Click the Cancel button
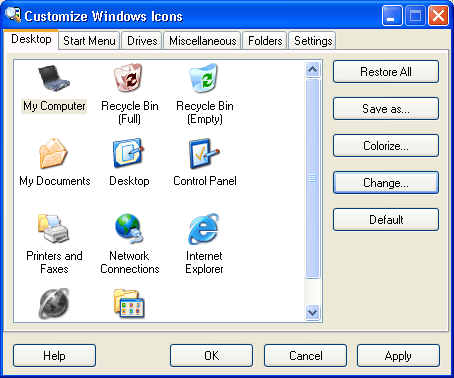The width and height of the screenshot is (454, 378). 305,356
